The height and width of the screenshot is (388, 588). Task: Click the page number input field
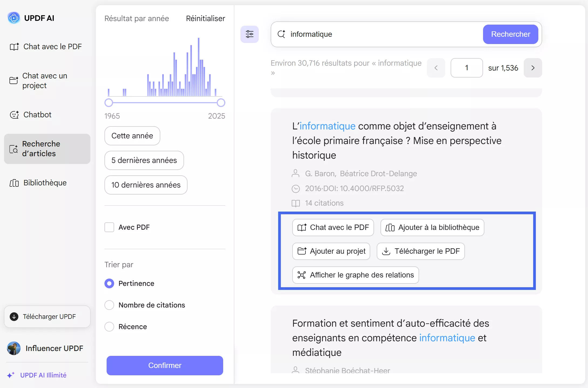[466, 68]
